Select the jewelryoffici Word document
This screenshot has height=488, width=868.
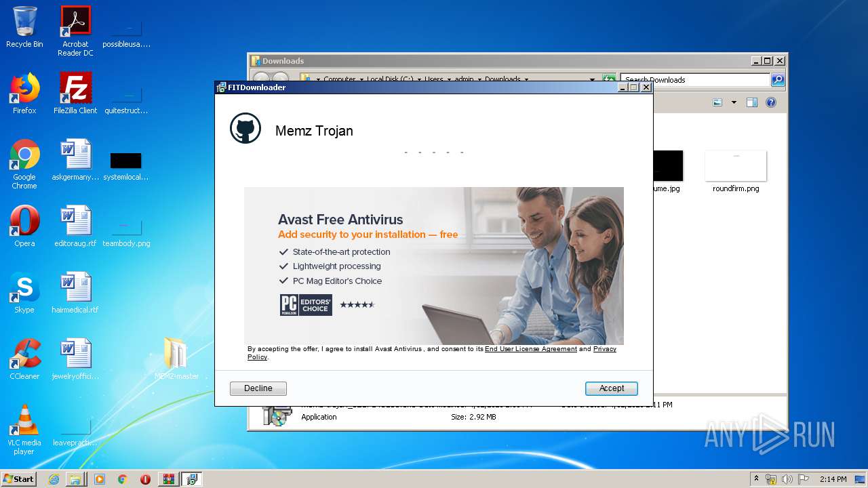[x=75, y=359]
